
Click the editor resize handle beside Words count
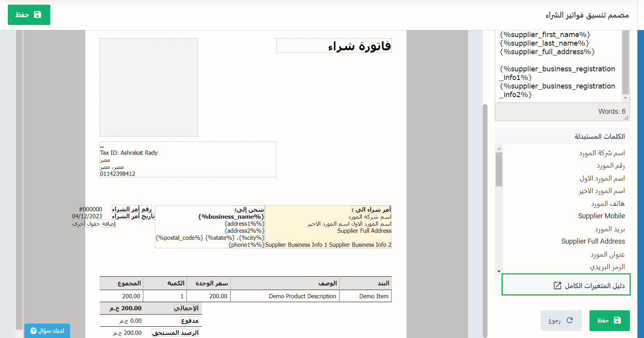(x=626, y=117)
